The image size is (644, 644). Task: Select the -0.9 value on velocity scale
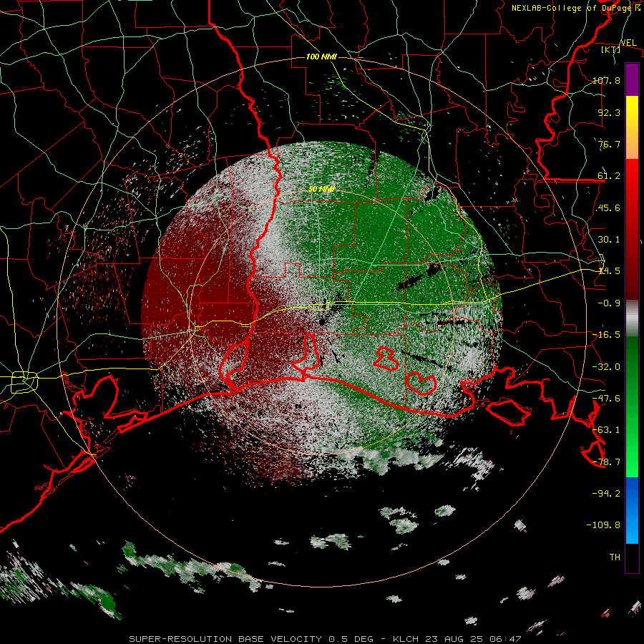coord(609,303)
